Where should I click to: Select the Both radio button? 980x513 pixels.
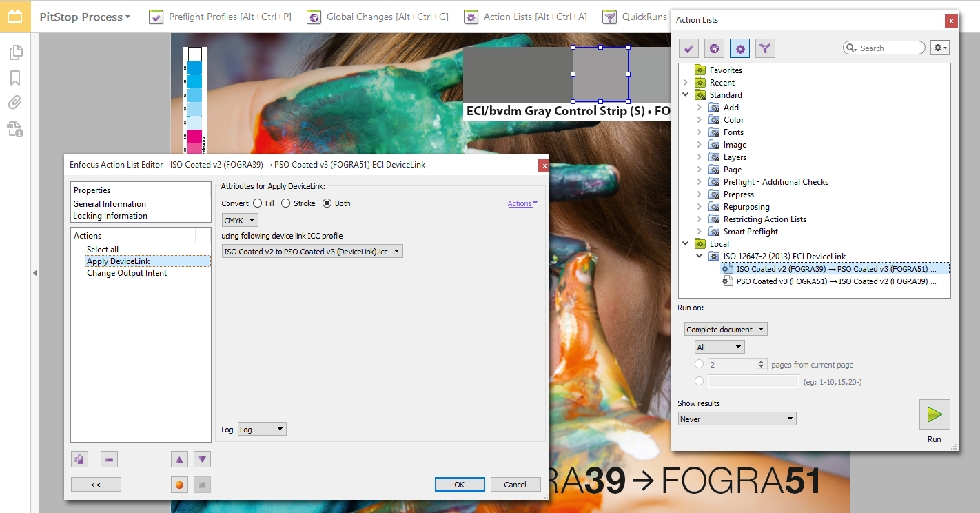tap(327, 203)
